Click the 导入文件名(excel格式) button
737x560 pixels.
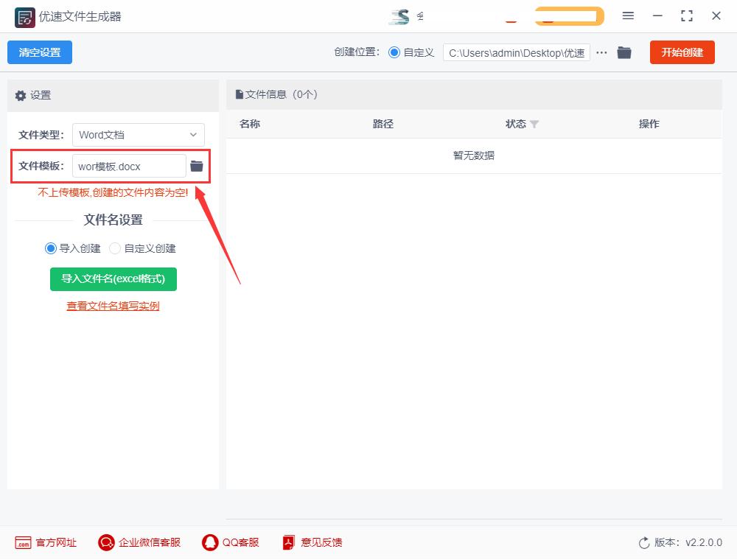113,279
